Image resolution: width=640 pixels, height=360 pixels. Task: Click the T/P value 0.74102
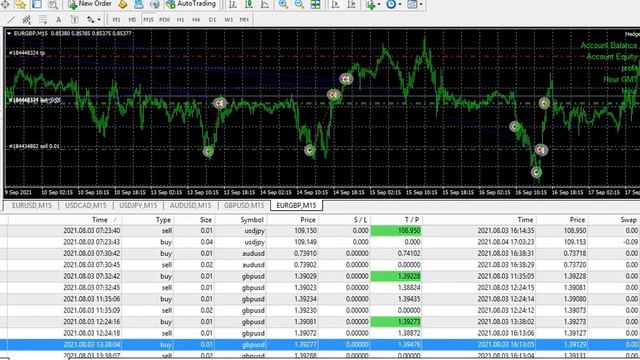tap(409, 253)
